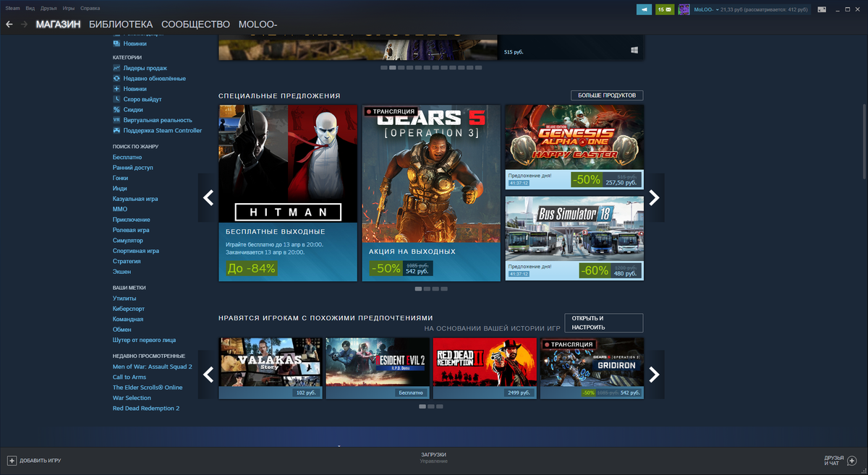Open the Hitman free weekend offer card
868x475 pixels.
[288, 193]
